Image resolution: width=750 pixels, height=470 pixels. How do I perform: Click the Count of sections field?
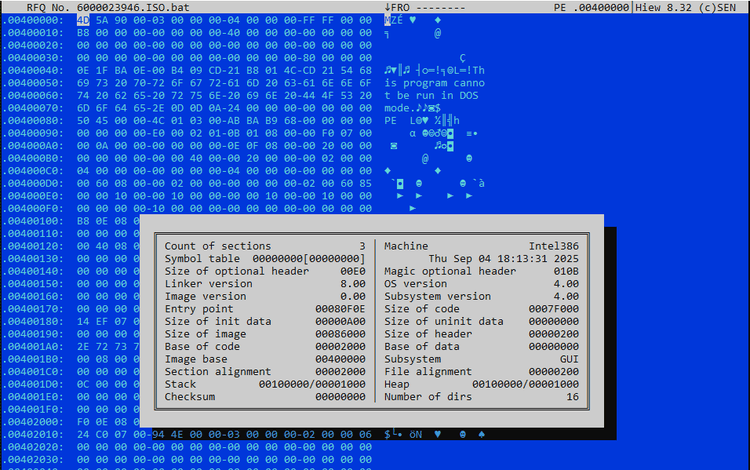pos(217,246)
